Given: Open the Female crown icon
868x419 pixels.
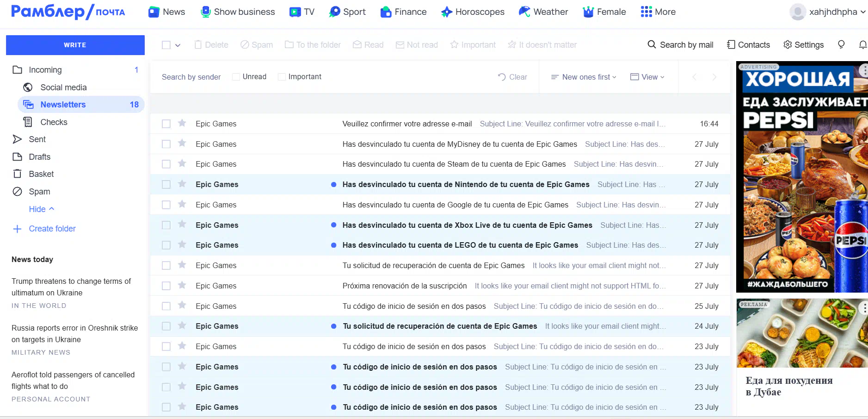Looking at the screenshot, I should 588,12.
